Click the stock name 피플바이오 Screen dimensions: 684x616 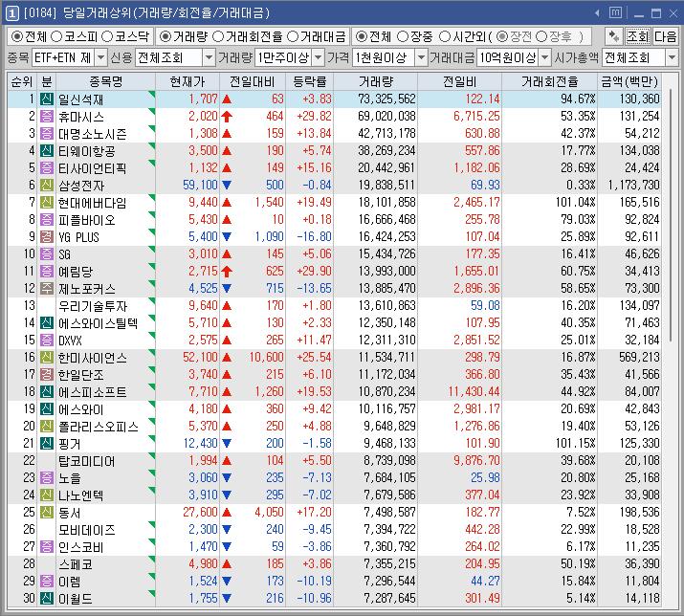[87, 220]
